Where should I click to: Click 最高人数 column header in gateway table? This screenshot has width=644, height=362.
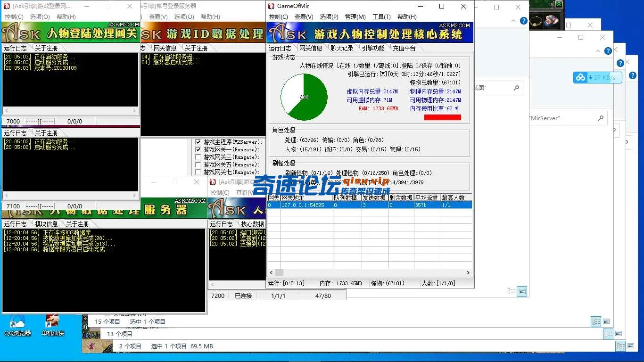click(x=456, y=197)
